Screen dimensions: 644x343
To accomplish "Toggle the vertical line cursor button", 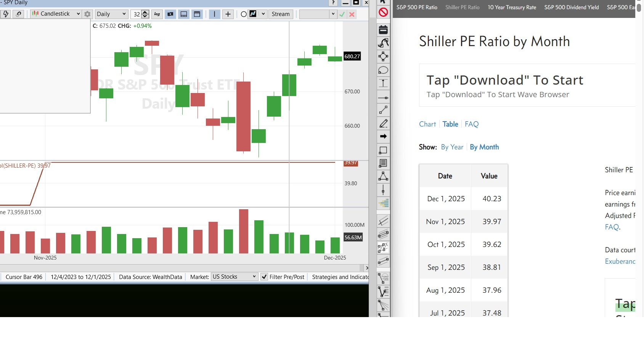I will tap(215, 14).
